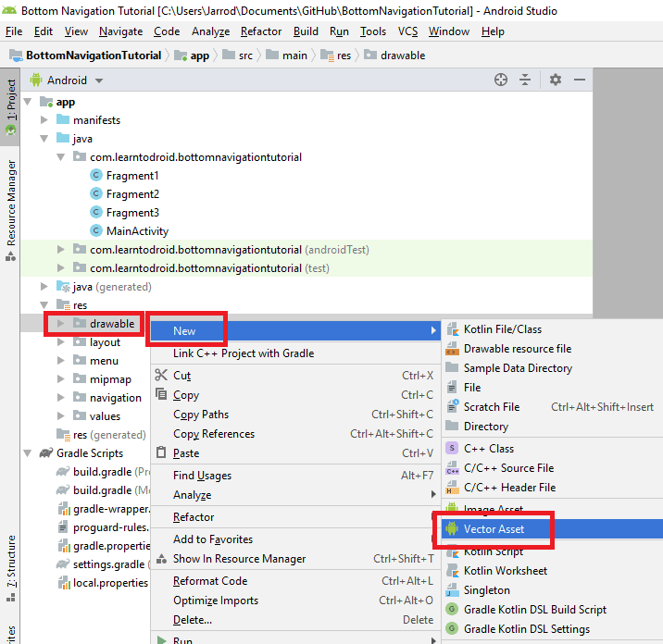Viewport: 663px width, 644px height.
Task: Click the src breadcrumb in navigation bar
Action: [244, 56]
